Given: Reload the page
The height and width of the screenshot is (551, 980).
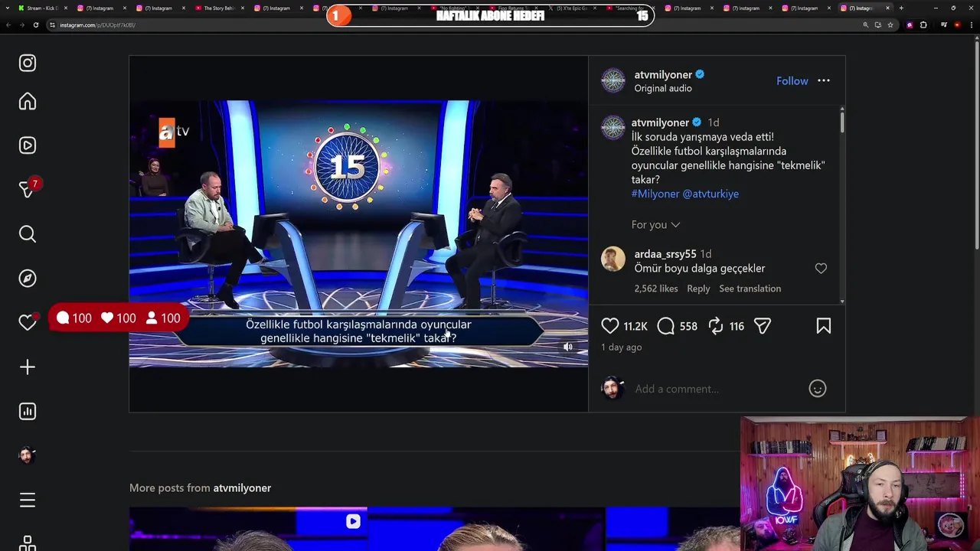Looking at the screenshot, I should [35, 24].
